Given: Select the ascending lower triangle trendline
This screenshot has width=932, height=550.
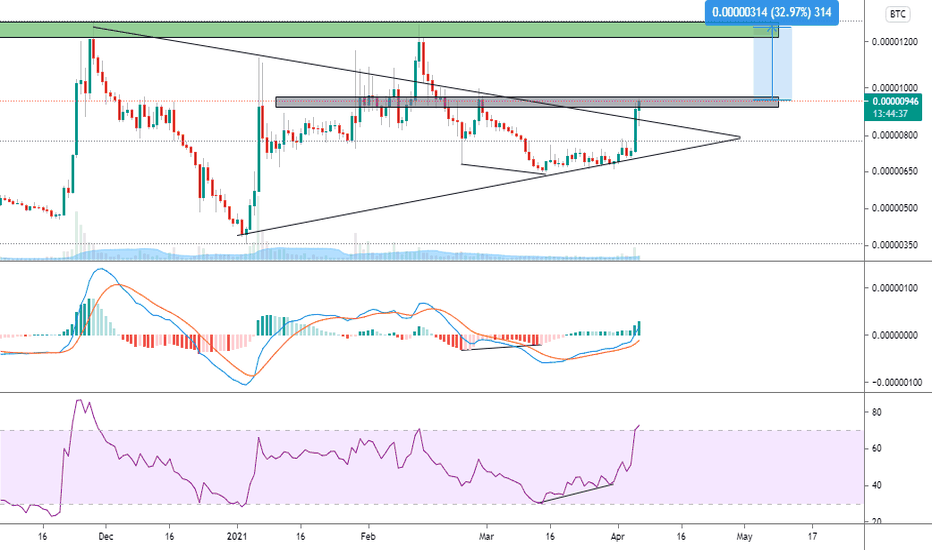Looking at the screenshot, I should tap(487, 187).
